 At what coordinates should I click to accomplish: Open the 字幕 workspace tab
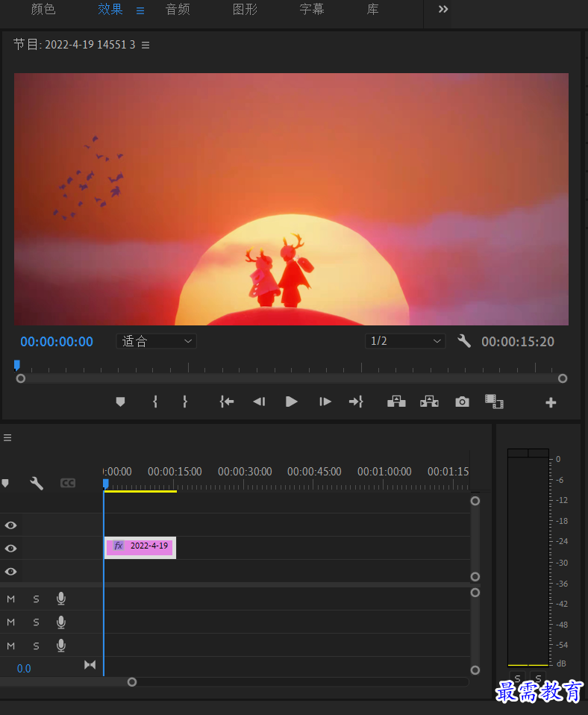312,9
